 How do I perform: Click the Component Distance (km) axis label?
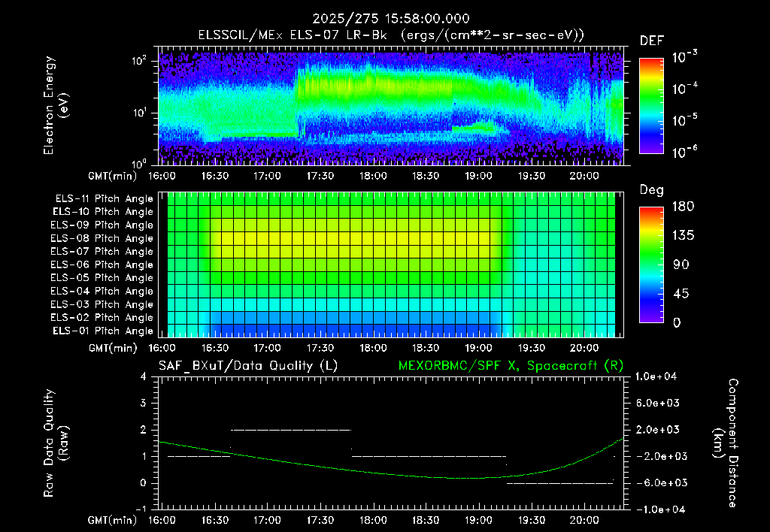pos(726,443)
